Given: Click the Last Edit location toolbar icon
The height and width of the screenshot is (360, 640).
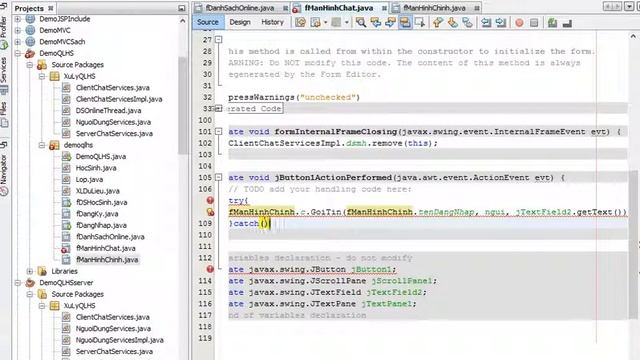Looking at the screenshot, I should [300, 22].
